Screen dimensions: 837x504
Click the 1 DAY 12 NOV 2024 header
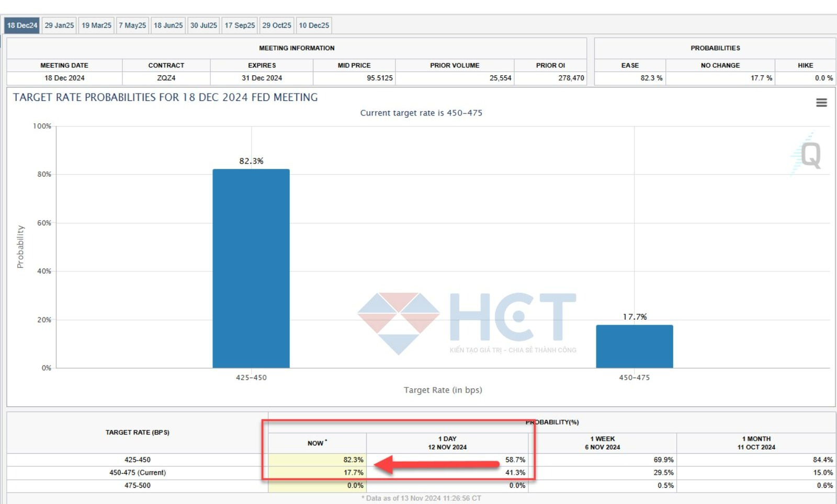(447, 443)
